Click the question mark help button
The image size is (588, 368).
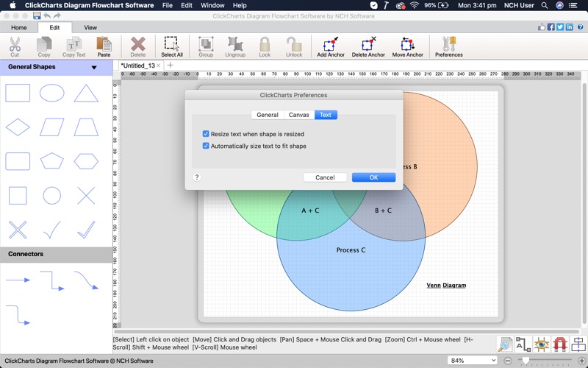pos(197,177)
